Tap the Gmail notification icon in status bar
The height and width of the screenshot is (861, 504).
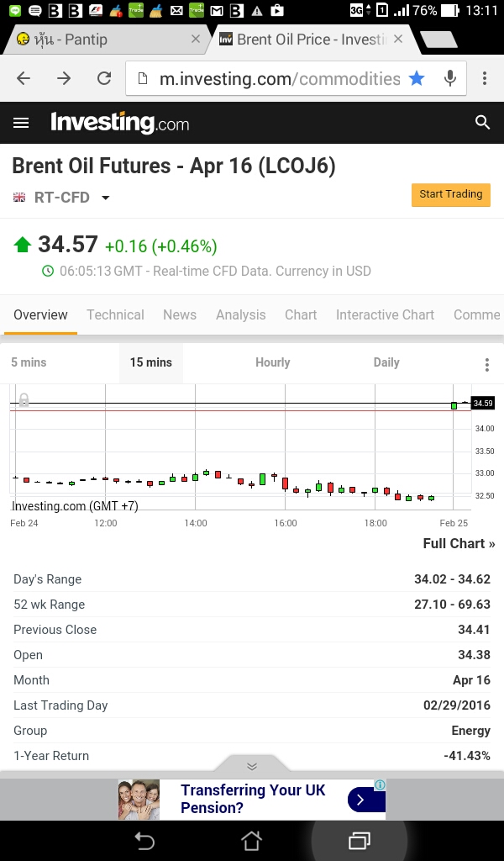pyautogui.click(x=217, y=10)
